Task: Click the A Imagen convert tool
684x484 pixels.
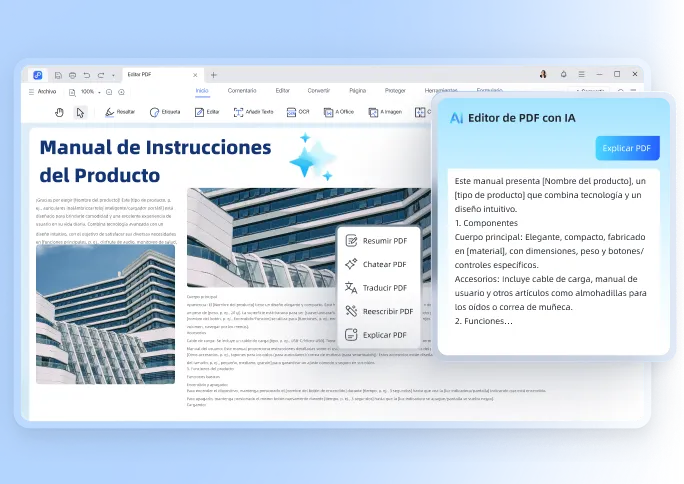Action: pos(385,112)
